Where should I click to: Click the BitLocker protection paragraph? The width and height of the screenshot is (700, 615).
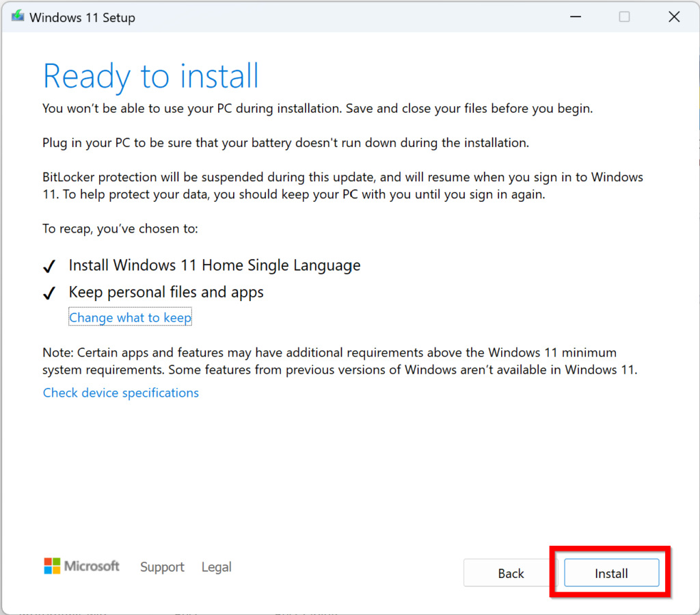[x=342, y=185]
